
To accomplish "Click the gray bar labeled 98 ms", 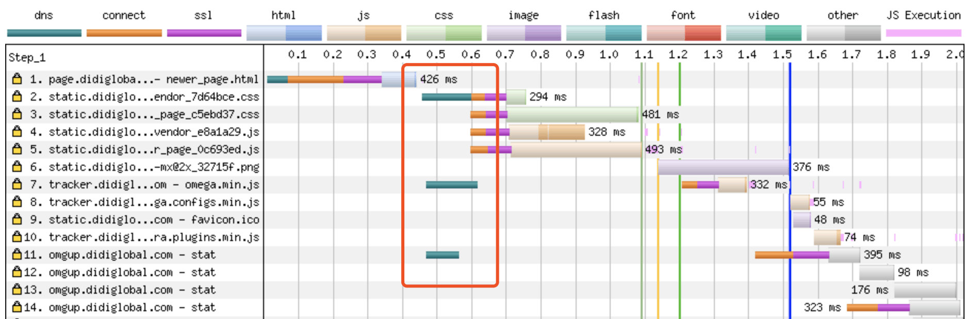I will (877, 272).
